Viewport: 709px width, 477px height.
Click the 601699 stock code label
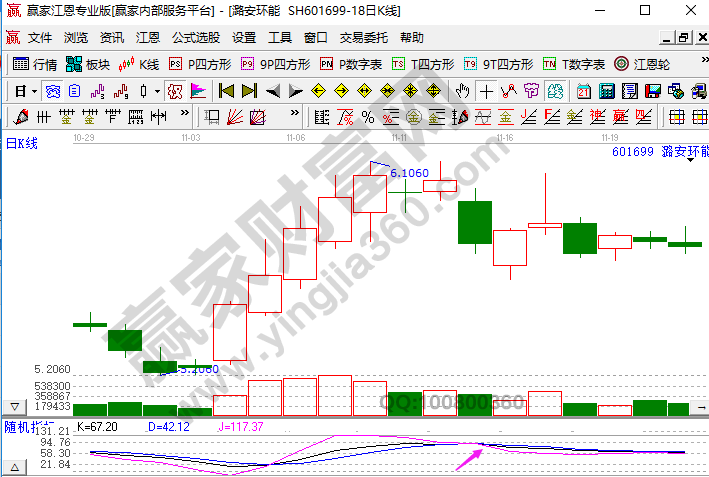631,152
